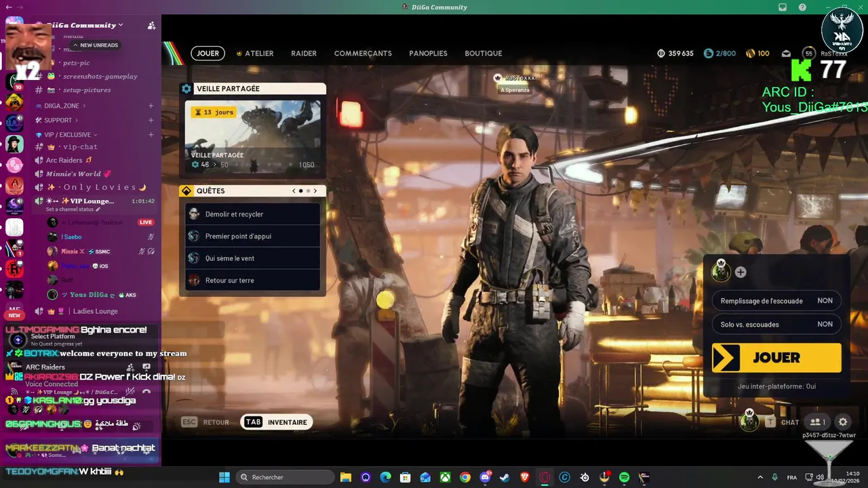Click the Windows Rechercher search box

(x=285, y=477)
